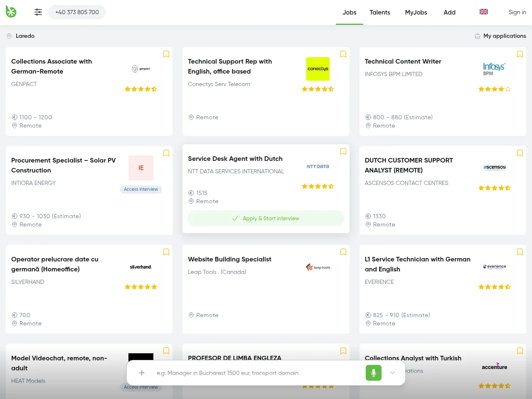Open the Talents tab
Screen dimensions: 532x399
pos(380,12)
